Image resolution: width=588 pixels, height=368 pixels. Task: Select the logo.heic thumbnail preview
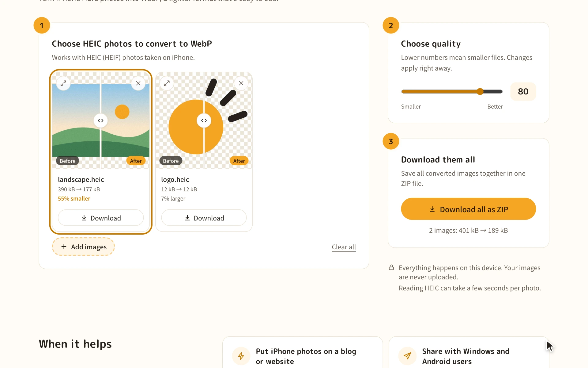[x=204, y=121]
